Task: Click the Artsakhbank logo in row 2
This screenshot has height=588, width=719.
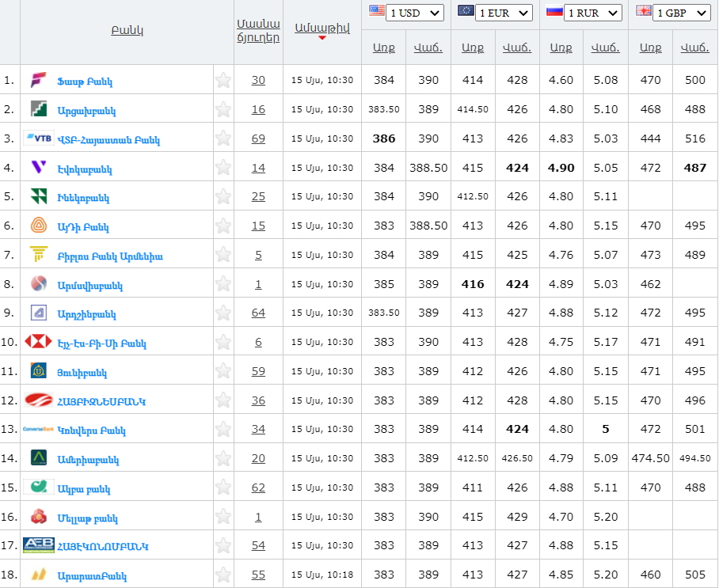Action: coord(39,109)
